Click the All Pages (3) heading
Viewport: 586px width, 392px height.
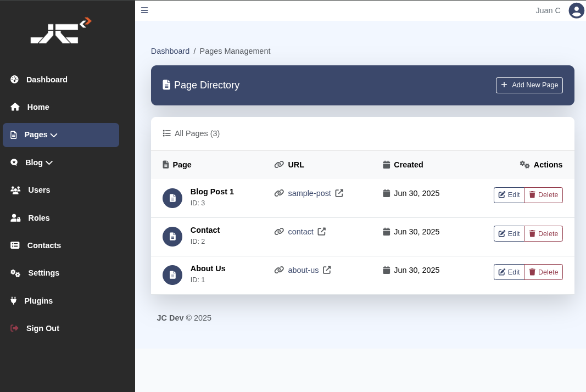tap(197, 133)
